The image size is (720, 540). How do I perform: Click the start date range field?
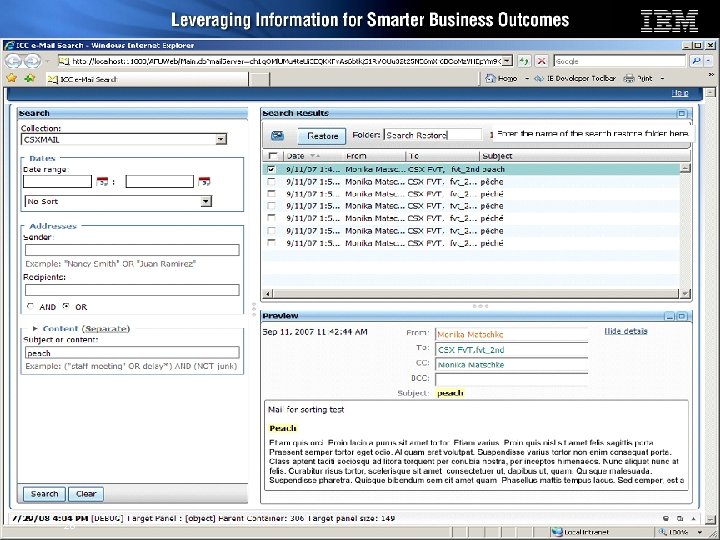click(x=57, y=181)
